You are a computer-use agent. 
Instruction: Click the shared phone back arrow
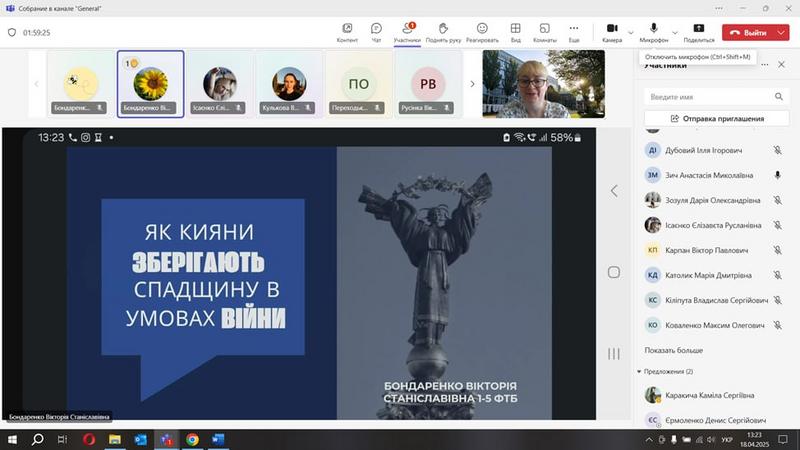pyautogui.click(x=614, y=191)
